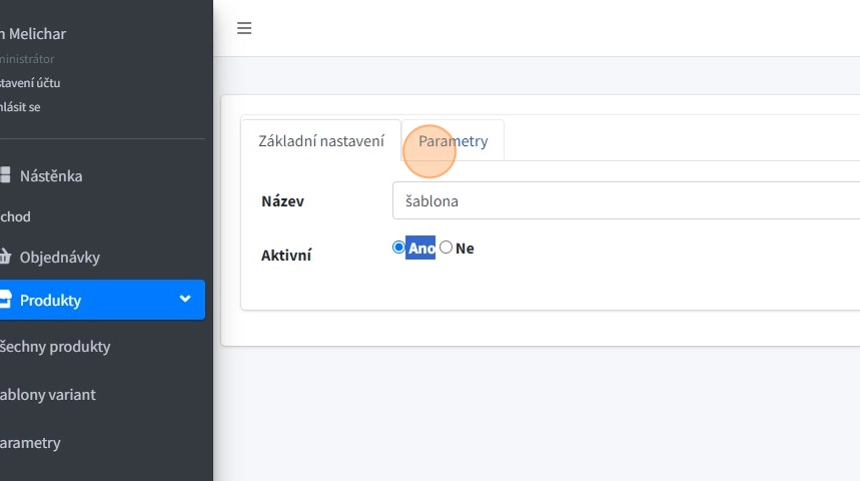Click the Melichar user name
860x481 pixels.
(37, 34)
